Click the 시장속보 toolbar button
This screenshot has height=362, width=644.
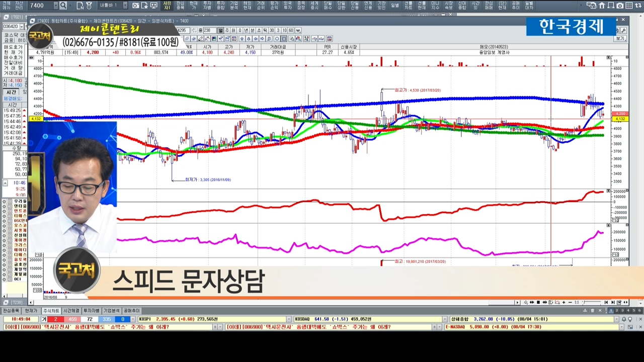449,6
